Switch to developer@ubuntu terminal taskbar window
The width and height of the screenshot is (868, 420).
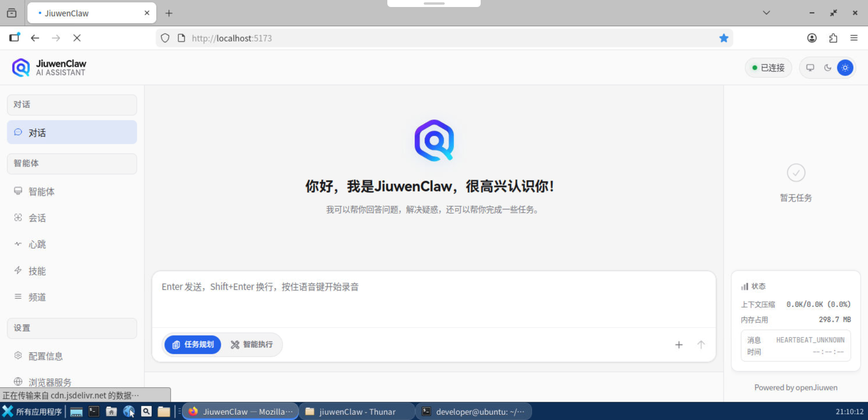click(x=474, y=412)
